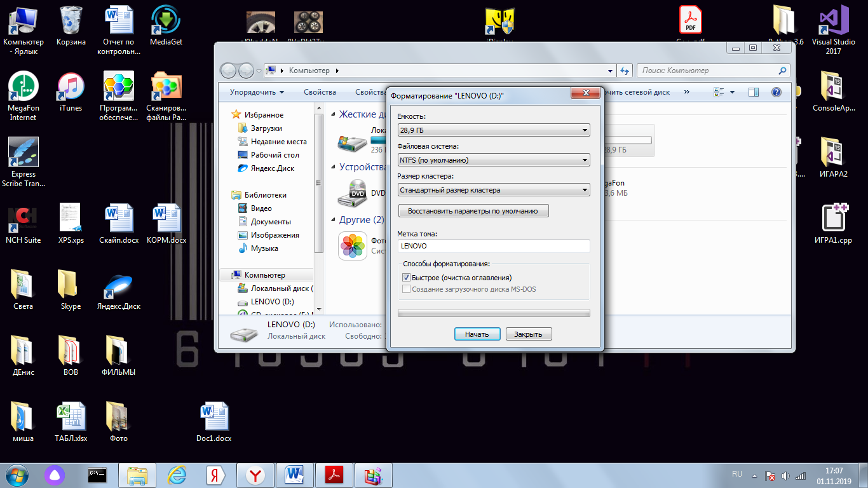Click the address bar refresh button
The width and height of the screenshot is (868, 488).
[625, 71]
